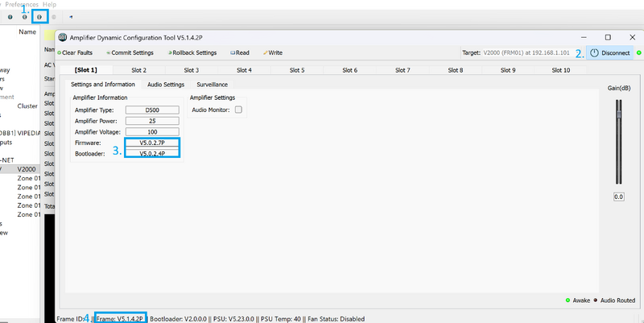Toggle the Audio Monitor checkbox

click(x=238, y=110)
